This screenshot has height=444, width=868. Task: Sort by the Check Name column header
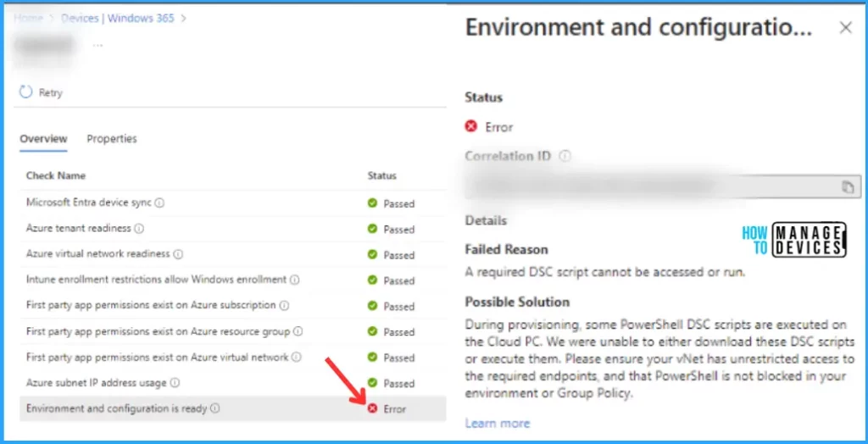56,175
